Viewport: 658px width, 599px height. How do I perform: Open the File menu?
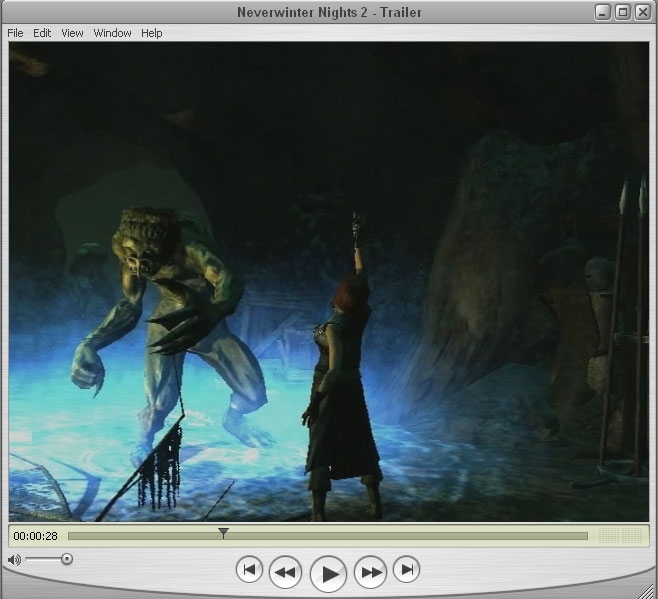tap(15, 33)
